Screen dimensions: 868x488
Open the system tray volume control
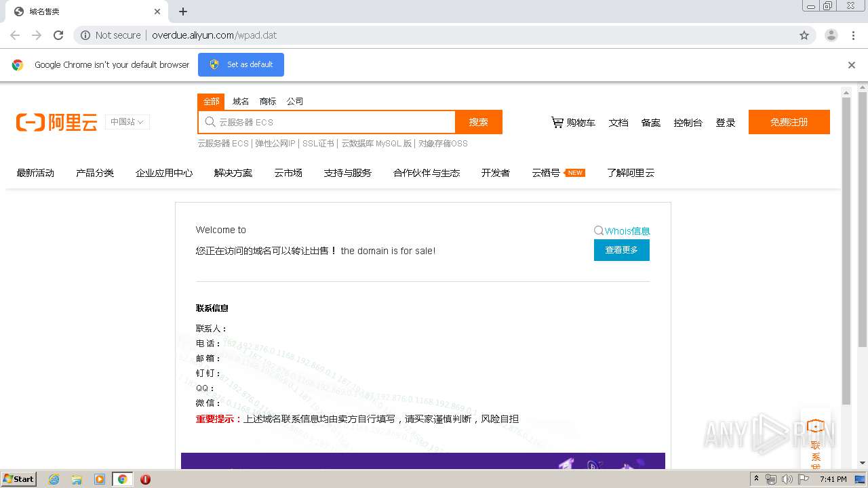(x=787, y=479)
